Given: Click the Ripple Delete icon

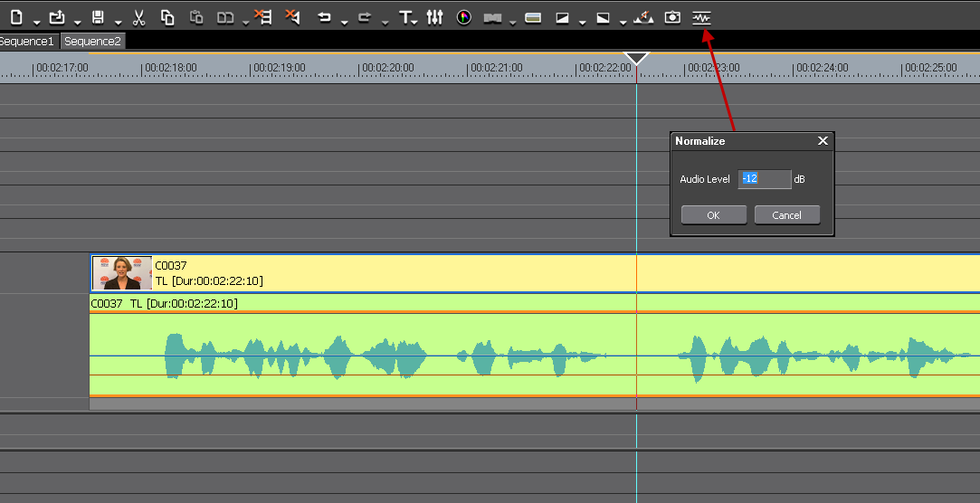Looking at the screenshot, I should [x=263, y=17].
